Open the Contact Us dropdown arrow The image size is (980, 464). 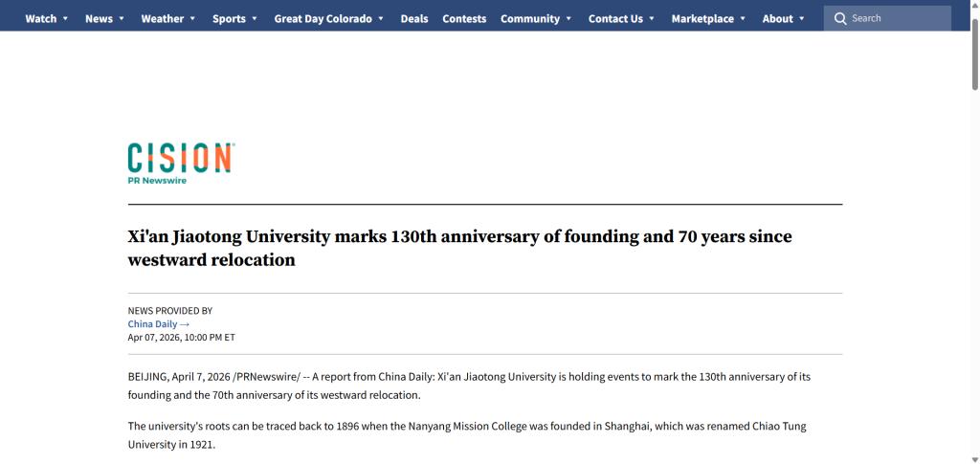click(652, 19)
